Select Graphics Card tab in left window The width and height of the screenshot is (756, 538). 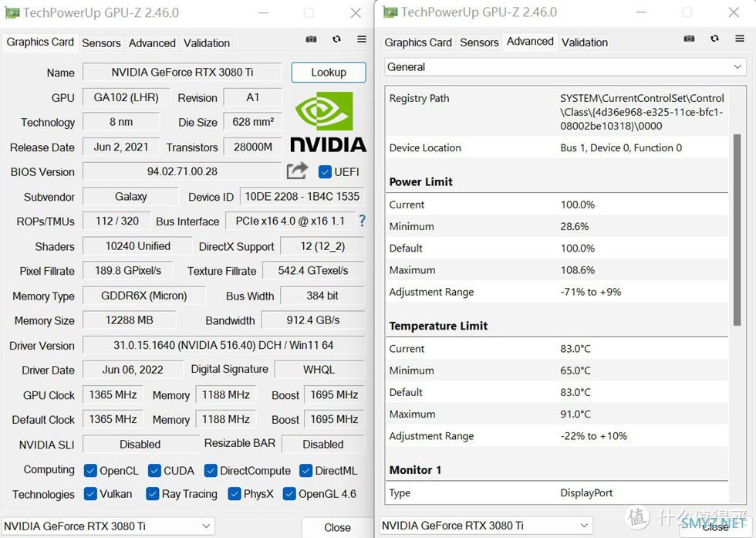coord(40,42)
